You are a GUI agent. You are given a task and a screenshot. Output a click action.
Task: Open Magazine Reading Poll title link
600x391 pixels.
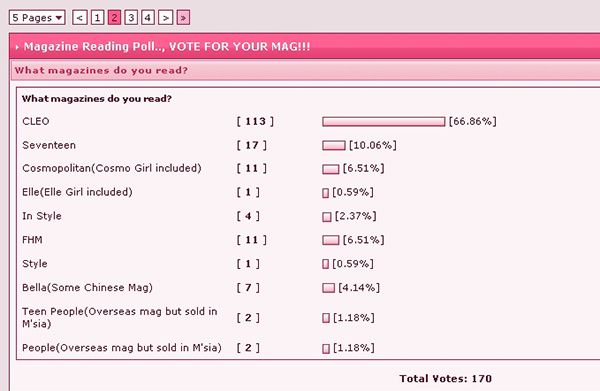(167, 46)
